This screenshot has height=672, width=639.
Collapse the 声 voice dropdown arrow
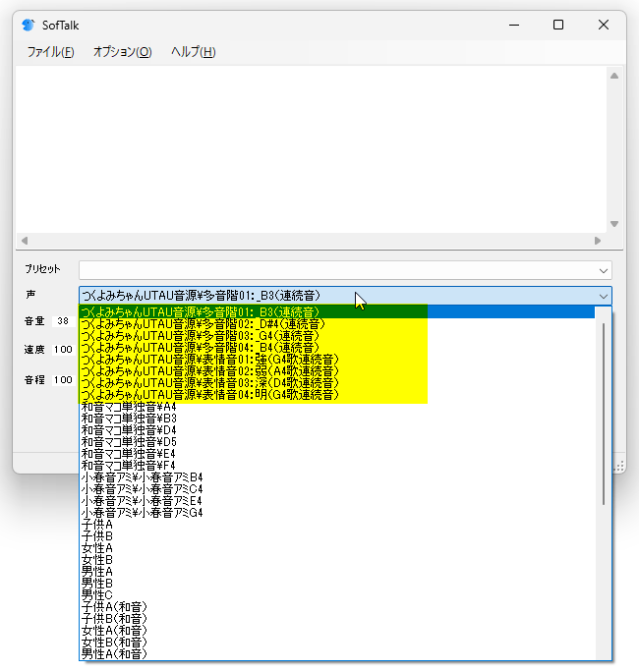point(603,295)
